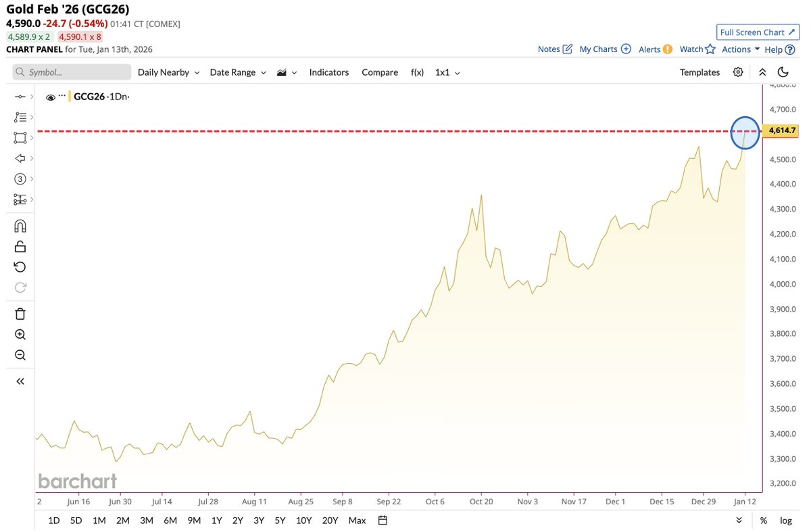Hide the GCG26 series with eye toggle
The image size is (811, 532).
(x=51, y=96)
